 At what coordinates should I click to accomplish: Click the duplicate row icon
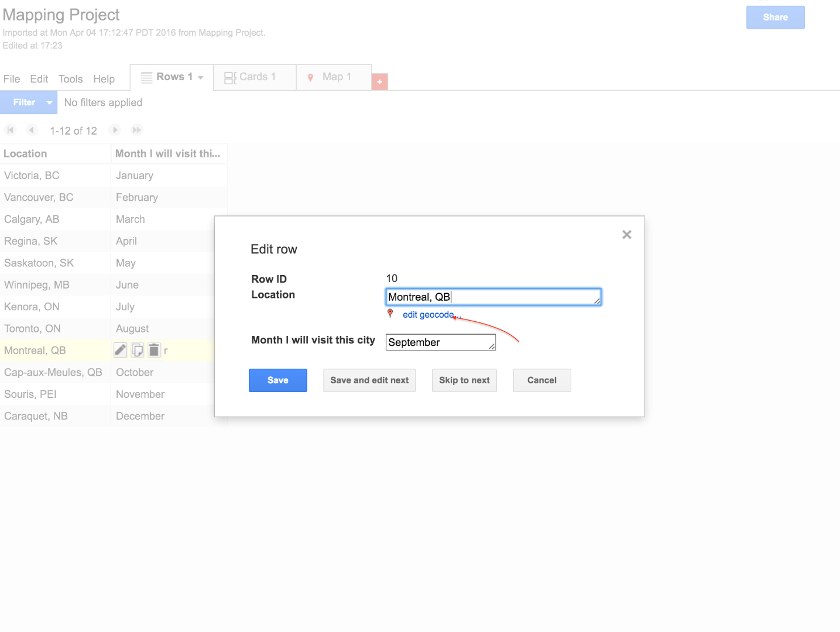[x=137, y=350]
